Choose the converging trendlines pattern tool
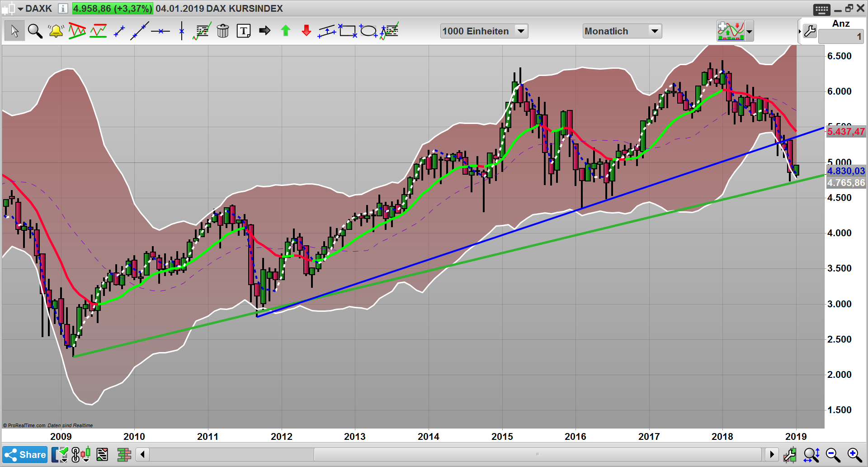The height and width of the screenshot is (467, 868). [x=77, y=31]
